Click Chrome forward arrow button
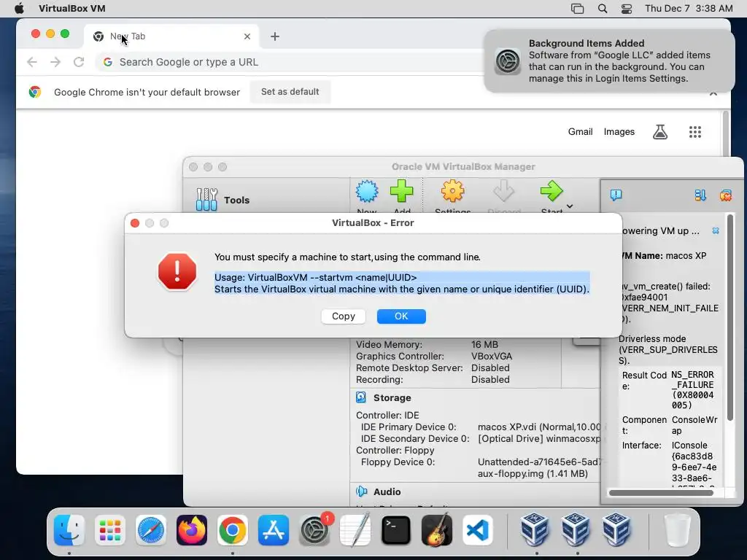This screenshot has width=747, height=560. coord(55,62)
